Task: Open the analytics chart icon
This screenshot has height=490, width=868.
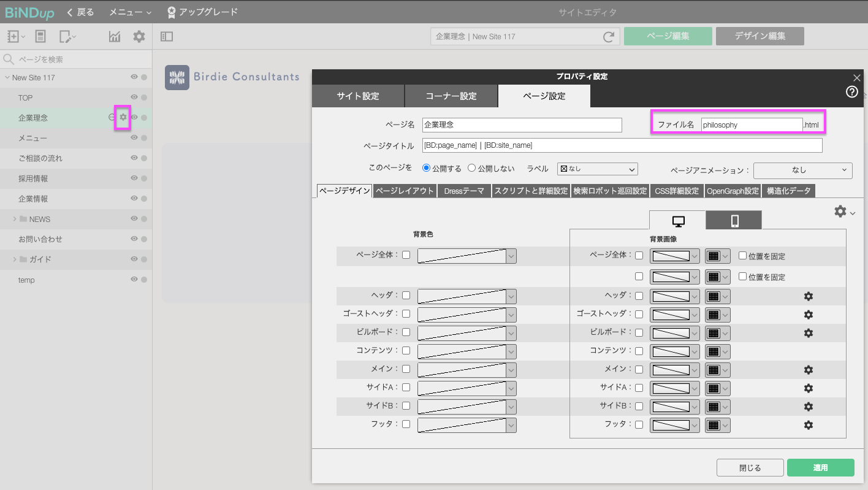Action: [x=115, y=37]
